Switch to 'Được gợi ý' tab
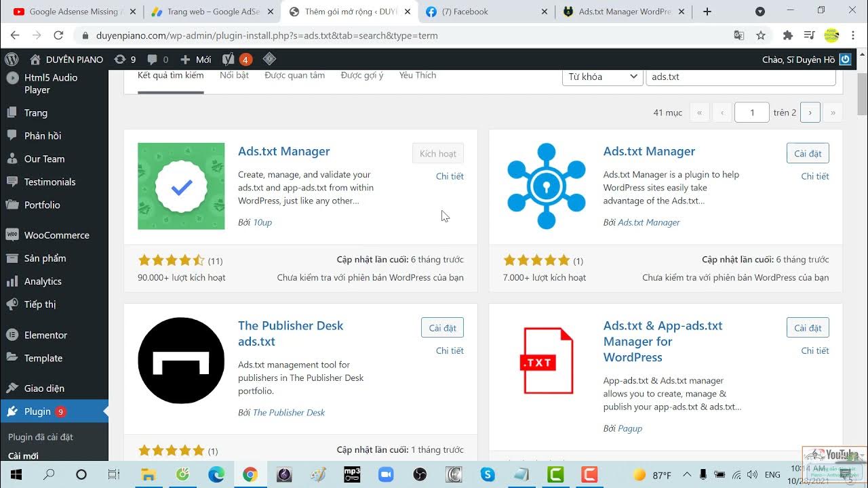This screenshot has height=488, width=868. coord(361,76)
